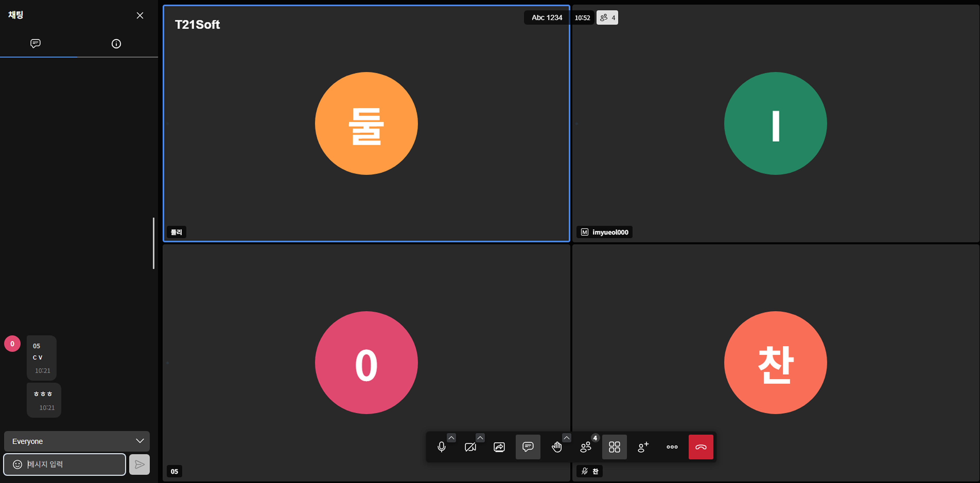The width and height of the screenshot is (980, 483).
Task: Switch tile view layout
Action: (x=614, y=447)
